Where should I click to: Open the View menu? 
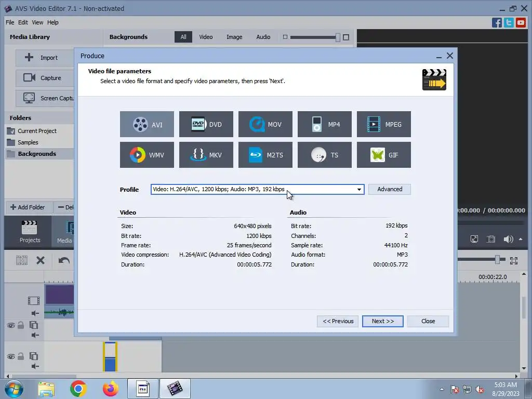tap(37, 22)
